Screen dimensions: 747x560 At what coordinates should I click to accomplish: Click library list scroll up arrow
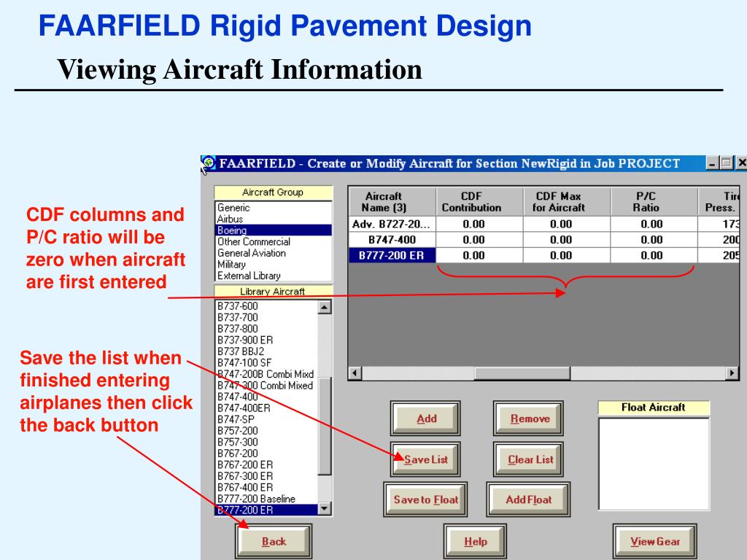(325, 307)
